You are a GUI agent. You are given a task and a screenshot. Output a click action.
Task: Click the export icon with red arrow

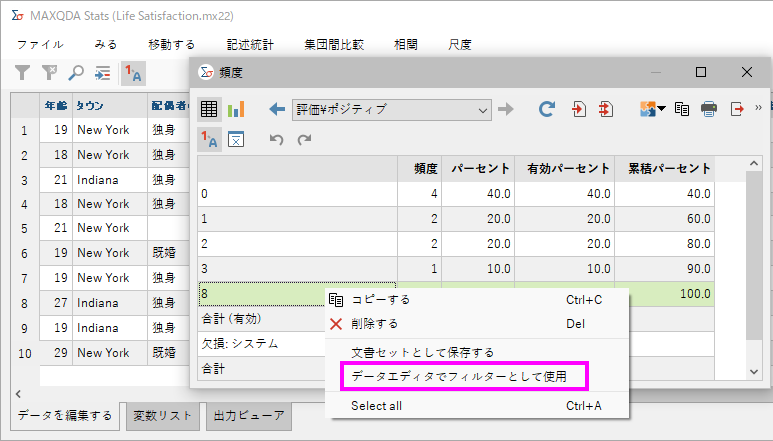737,109
